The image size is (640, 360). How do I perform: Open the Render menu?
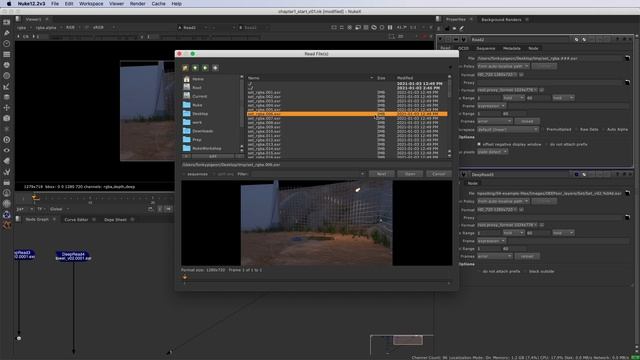pos(138,4)
